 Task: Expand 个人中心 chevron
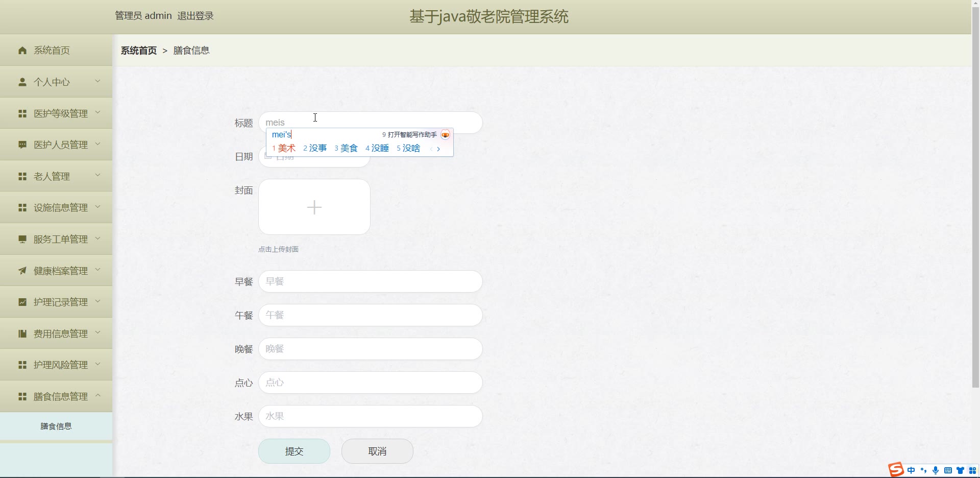[x=98, y=81]
